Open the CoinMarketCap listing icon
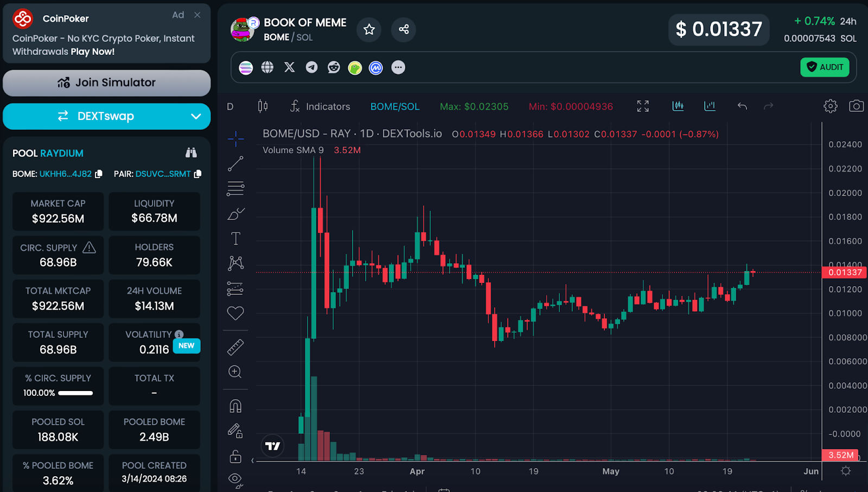The width and height of the screenshot is (868, 492). coord(376,67)
